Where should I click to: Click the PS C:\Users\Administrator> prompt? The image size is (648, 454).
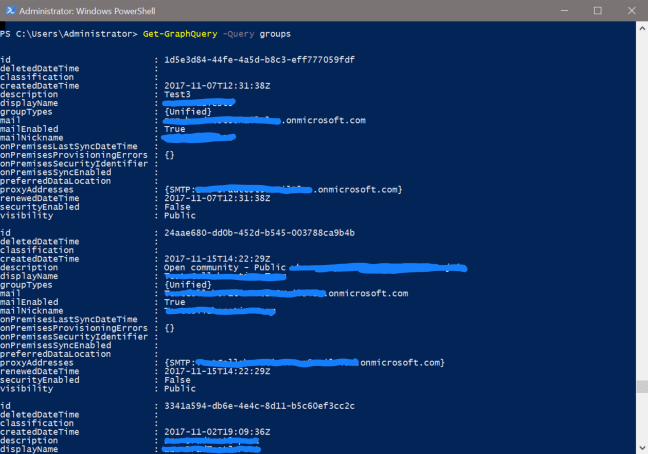[x=69, y=34]
